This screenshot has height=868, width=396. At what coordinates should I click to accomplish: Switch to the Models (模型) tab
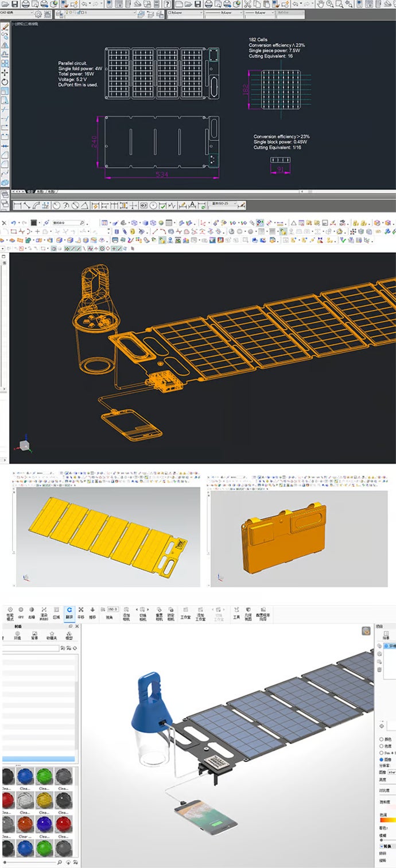coord(69,636)
